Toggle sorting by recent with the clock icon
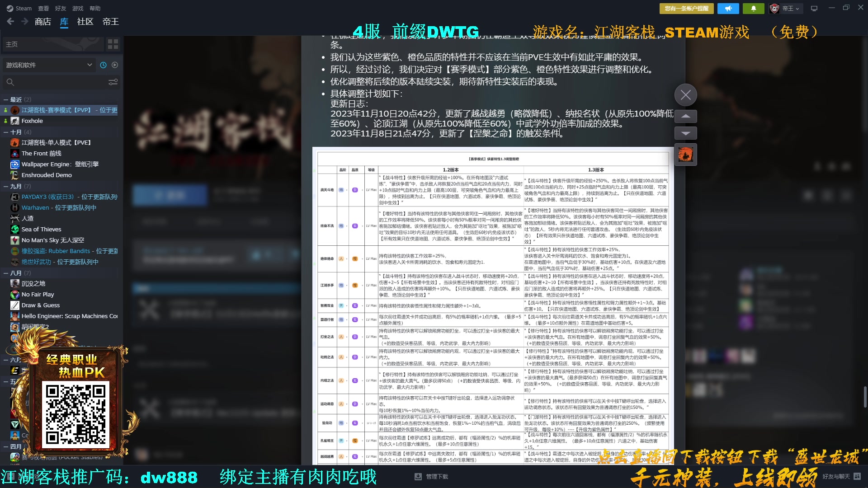Screen dimensions: 868x488 (x=103, y=65)
